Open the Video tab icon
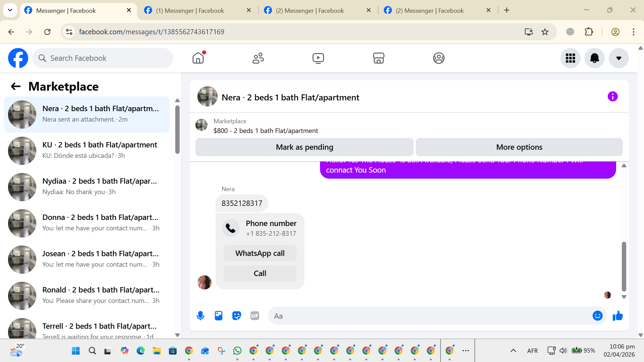Viewport: 644px width, 362px height. click(x=318, y=58)
